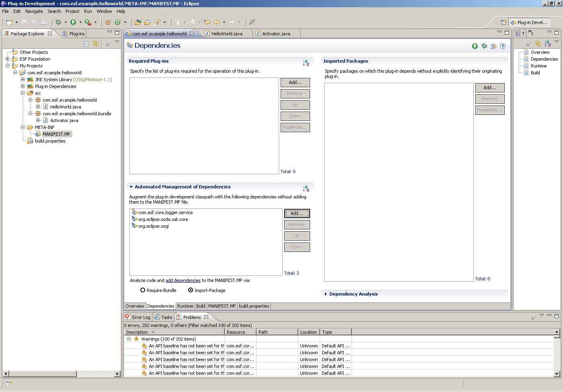563x392 pixels.
Task: Click the Resource column header in Problems
Action: pyautogui.click(x=240, y=332)
